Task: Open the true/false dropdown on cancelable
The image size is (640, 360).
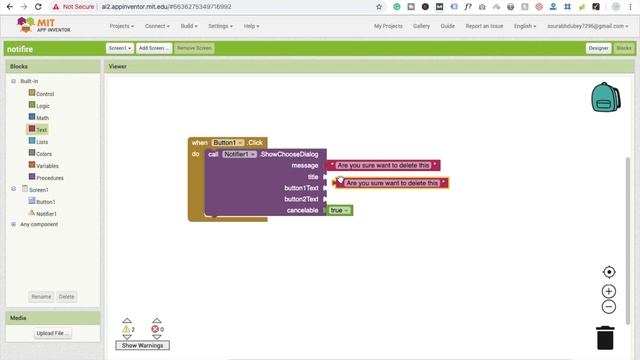Action: [340, 210]
